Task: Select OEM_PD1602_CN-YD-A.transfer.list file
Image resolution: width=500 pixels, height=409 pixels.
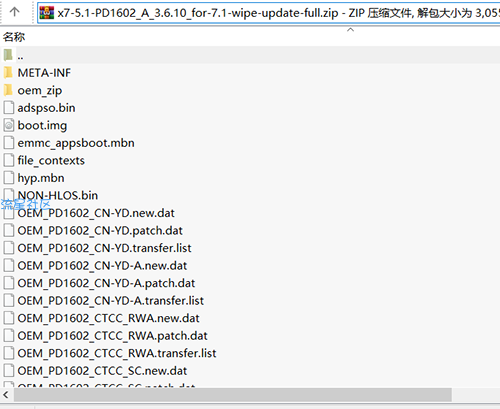Action: pos(110,301)
